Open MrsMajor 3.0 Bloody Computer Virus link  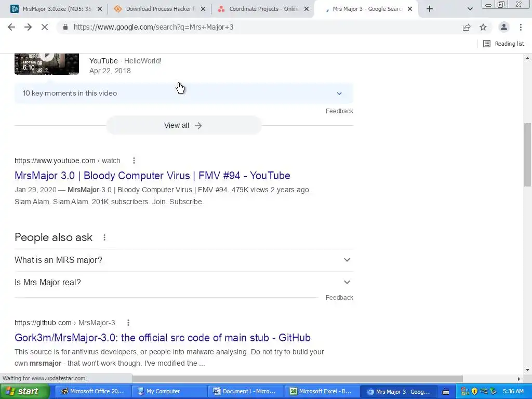click(152, 176)
